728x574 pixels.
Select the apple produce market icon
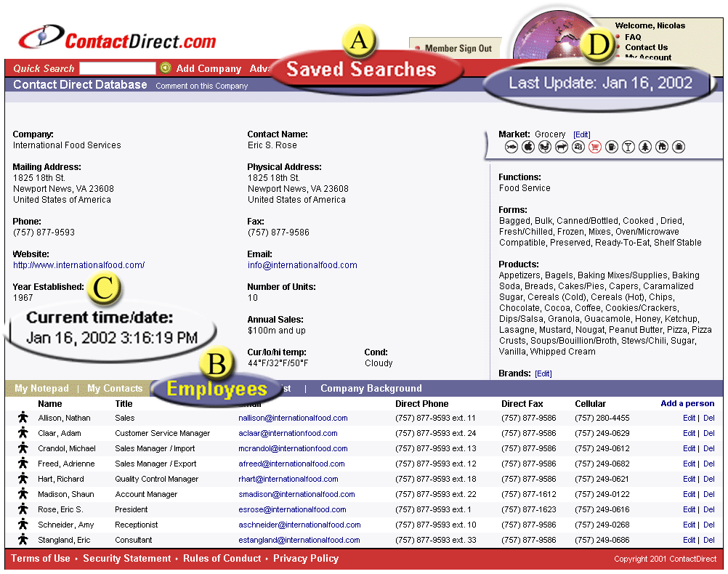(528, 147)
